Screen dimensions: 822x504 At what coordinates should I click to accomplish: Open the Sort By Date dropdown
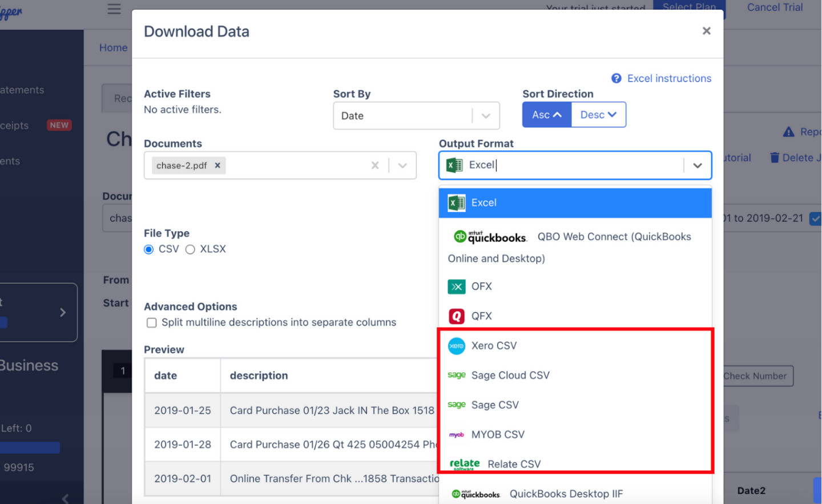416,116
